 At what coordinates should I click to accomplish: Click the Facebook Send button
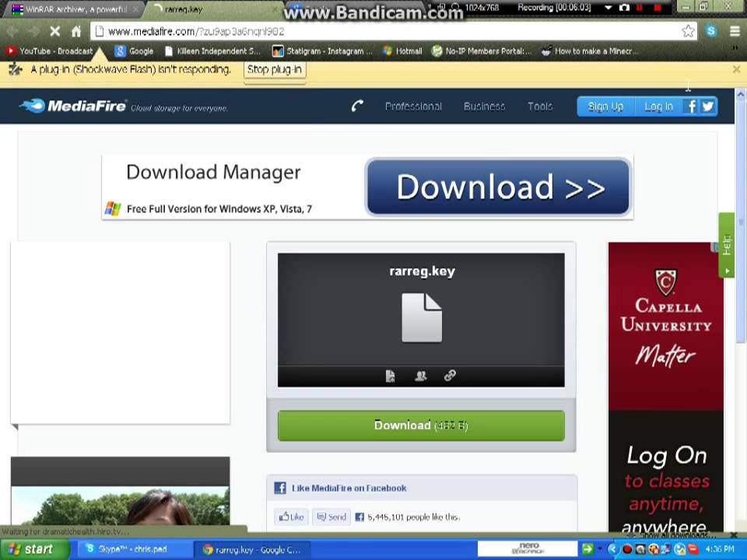coord(331,516)
